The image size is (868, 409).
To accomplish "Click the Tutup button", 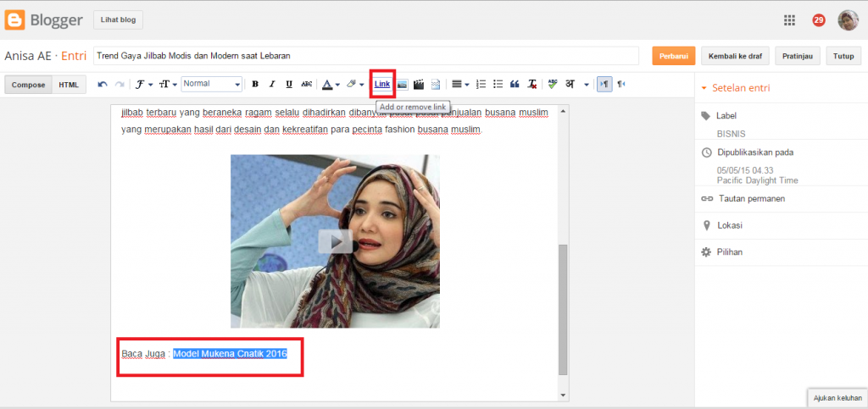I will tap(843, 56).
